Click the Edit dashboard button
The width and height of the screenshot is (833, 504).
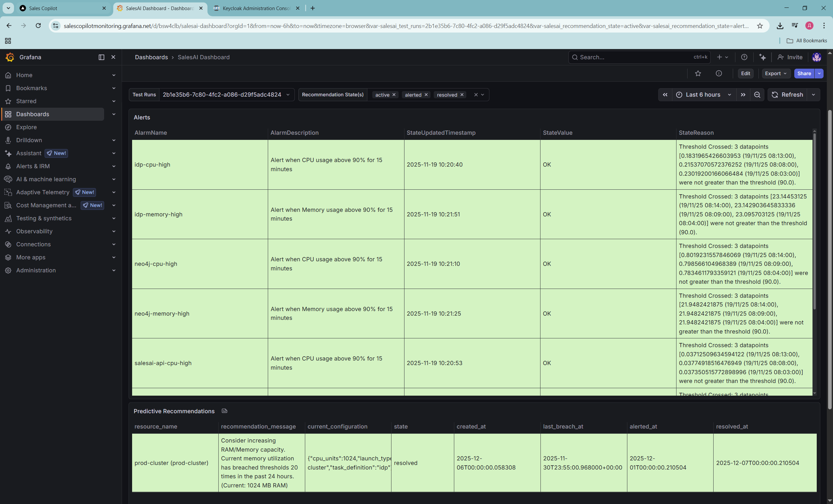tap(745, 73)
